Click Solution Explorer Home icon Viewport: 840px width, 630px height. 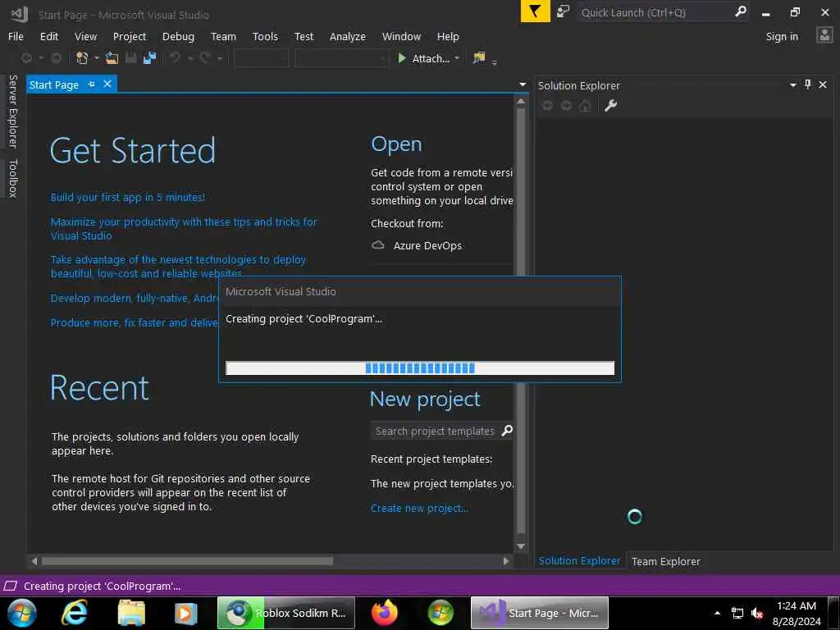tap(585, 106)
